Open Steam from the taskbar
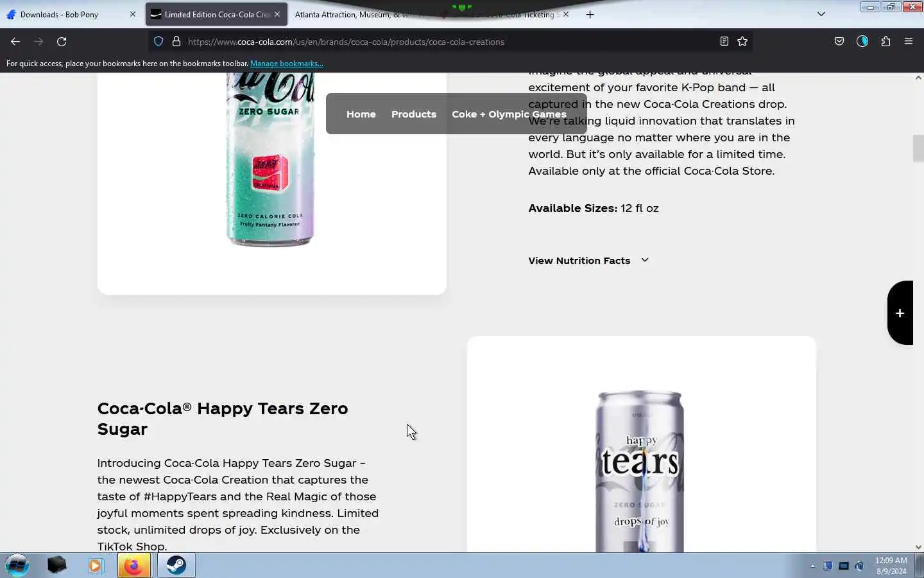924x578 pixels. (x=176, y=565)
